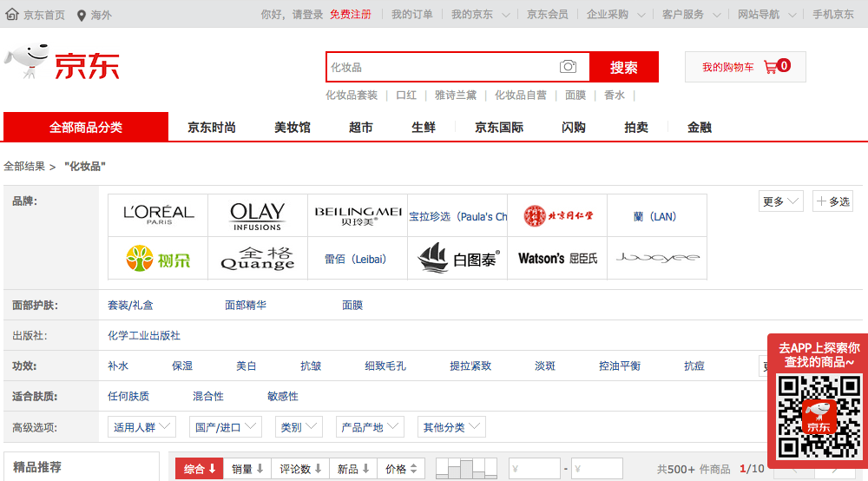The height and width of the screenshot is (481, 868).
Task: Click the QR code to open app
Action: pyautogui.click(x=819, y=416)
